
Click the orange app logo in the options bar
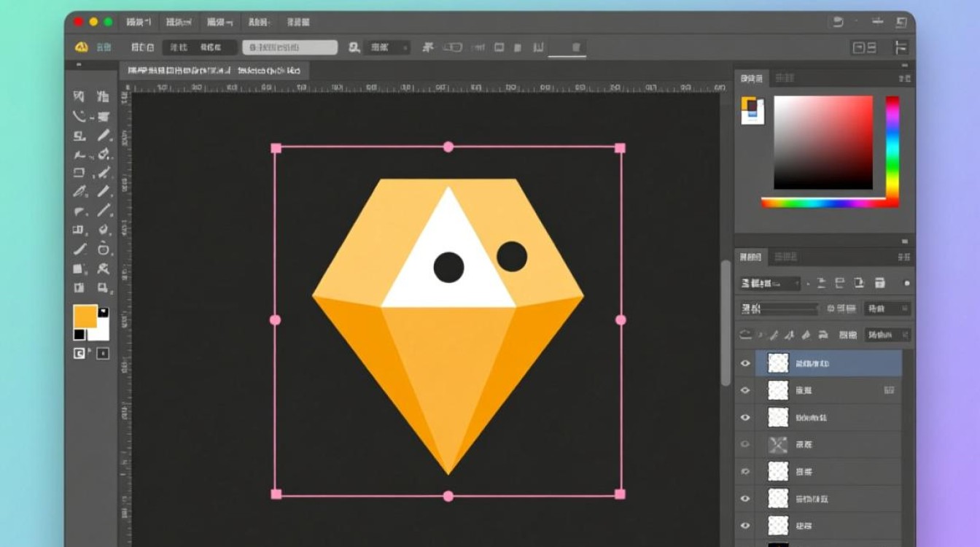coord(81,47)
